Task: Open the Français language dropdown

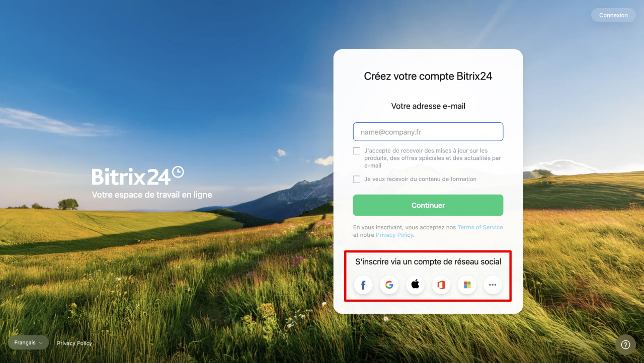Action: pos(28,342)
